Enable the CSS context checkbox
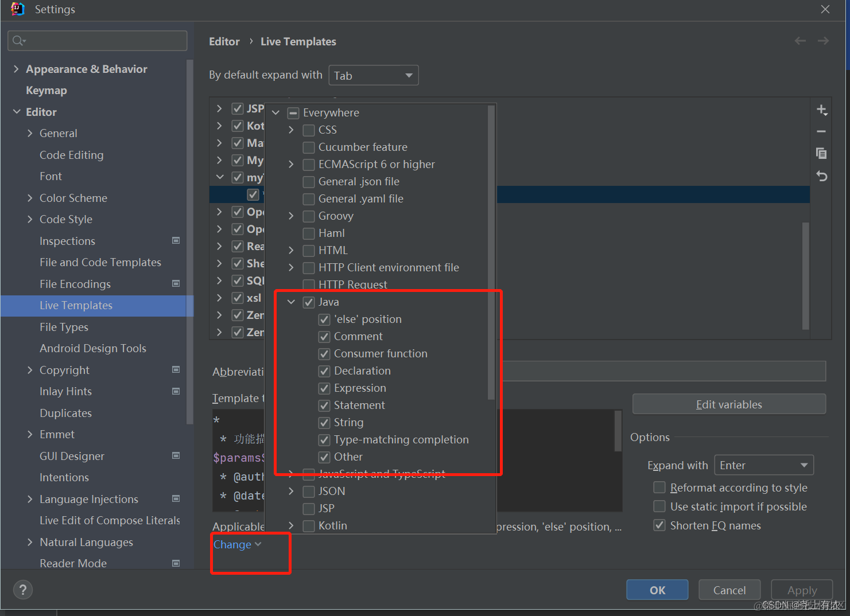Screen dimensions: 850x616 [x=309, y=130]
